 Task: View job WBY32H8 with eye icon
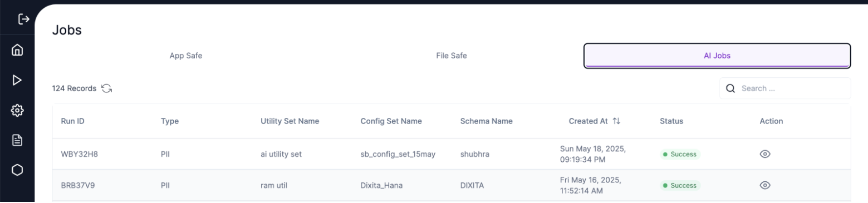pos(765,154)
